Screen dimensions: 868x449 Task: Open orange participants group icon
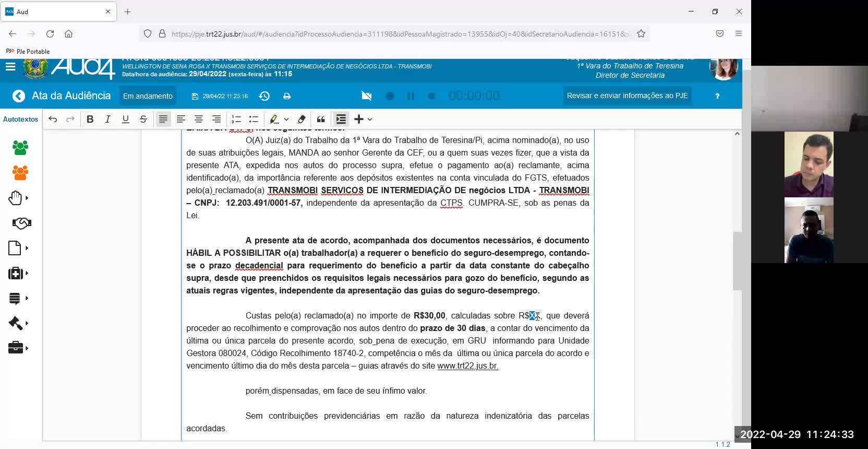(x=20, y=173)
